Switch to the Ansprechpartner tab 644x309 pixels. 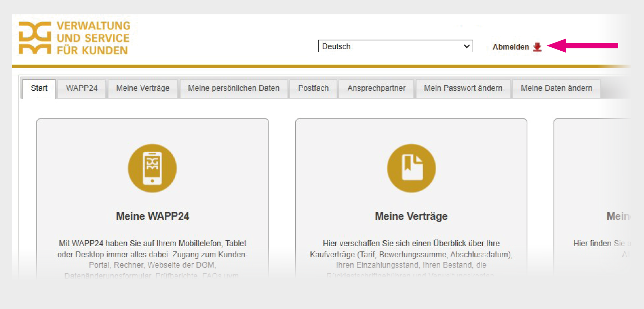376,88
